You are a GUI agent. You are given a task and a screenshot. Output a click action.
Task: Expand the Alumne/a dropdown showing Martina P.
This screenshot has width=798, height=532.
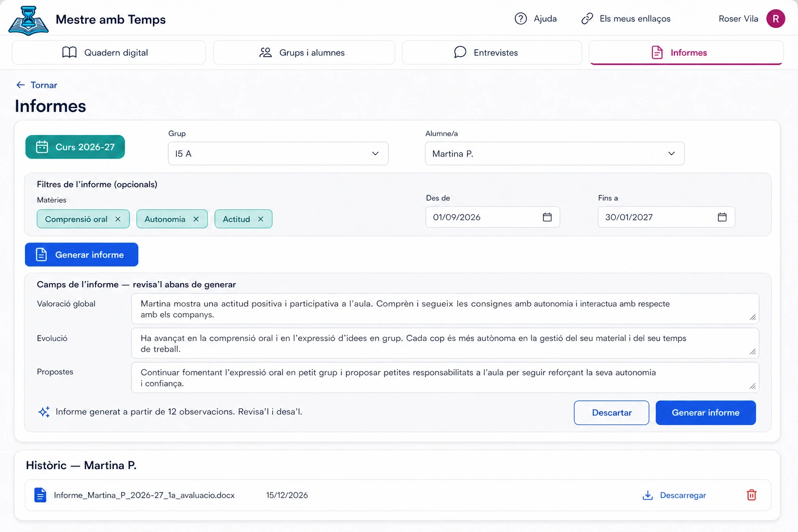(x=554, y=154)
